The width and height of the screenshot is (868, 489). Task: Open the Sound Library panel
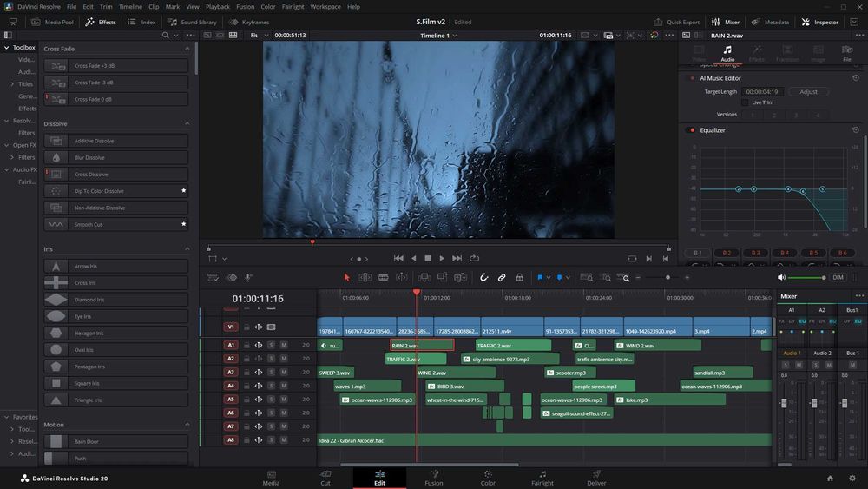[x=192, y=23]
